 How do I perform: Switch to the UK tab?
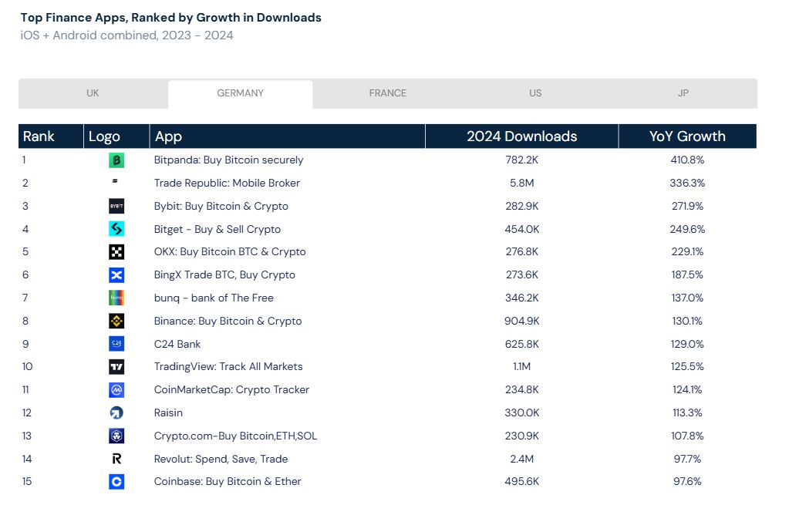click(93, 93)
